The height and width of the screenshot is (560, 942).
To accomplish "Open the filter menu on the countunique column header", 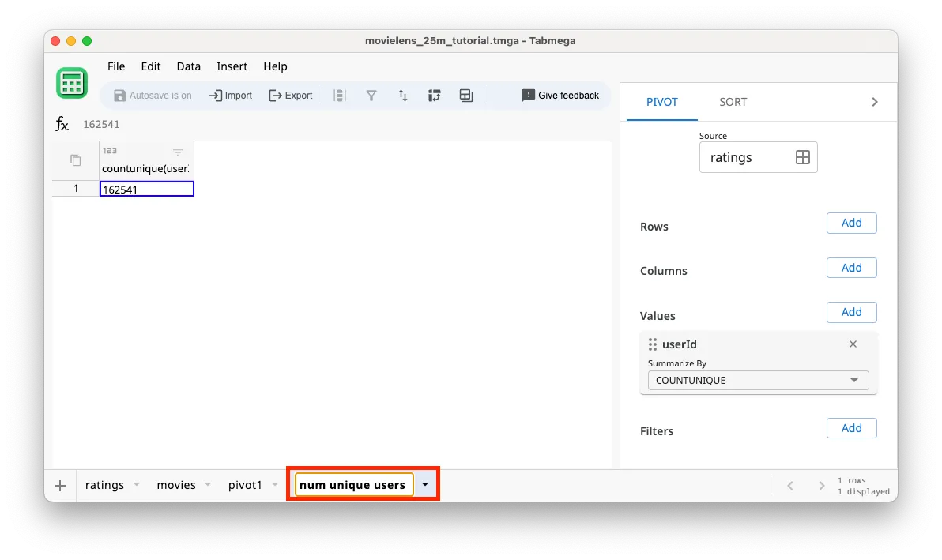I will pos(177,151).
